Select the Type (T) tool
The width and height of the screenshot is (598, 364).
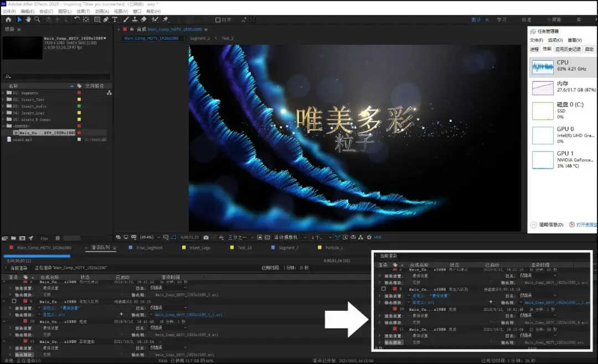(x=115, y=19)
